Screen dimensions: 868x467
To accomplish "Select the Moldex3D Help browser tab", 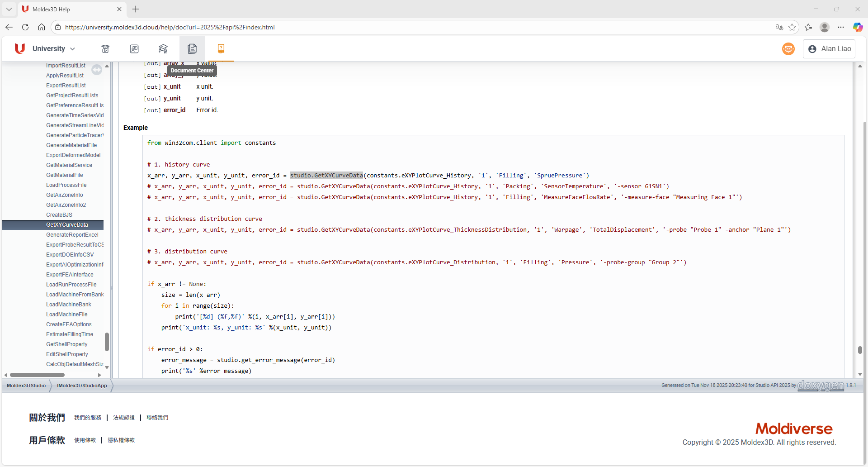I will click(68, 9).
